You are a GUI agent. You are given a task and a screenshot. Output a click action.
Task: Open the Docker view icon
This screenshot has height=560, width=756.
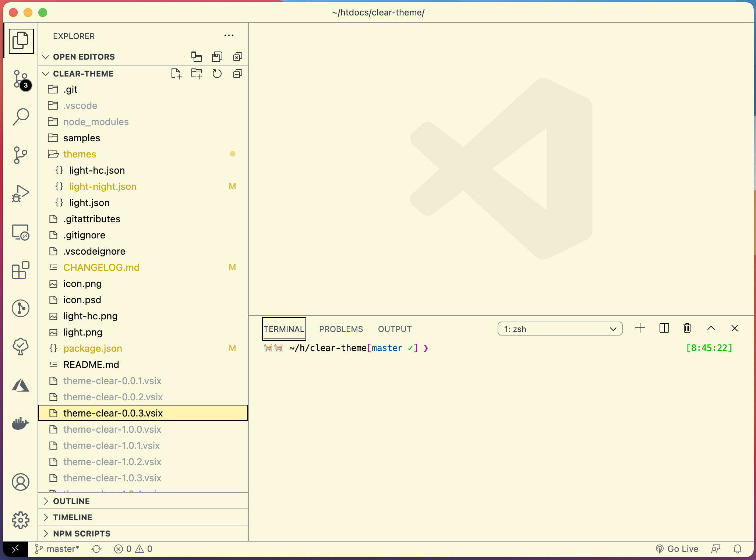coord(21,423)
